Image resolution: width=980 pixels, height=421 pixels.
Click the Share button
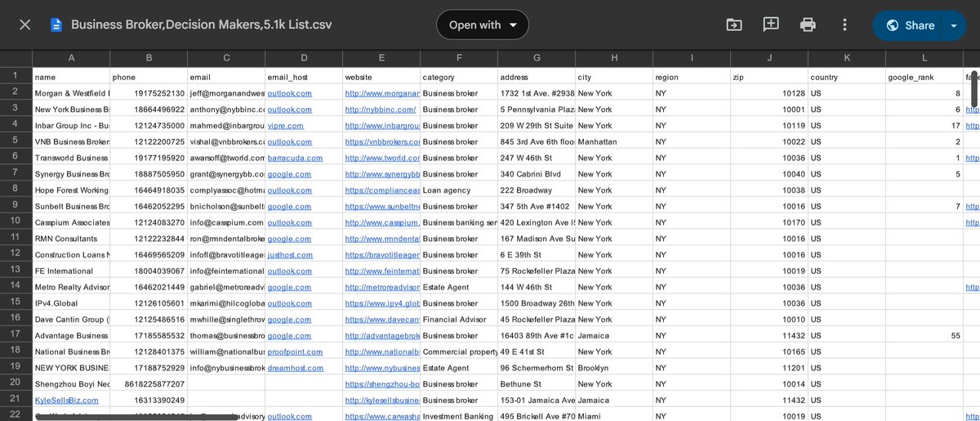point(909,25)
